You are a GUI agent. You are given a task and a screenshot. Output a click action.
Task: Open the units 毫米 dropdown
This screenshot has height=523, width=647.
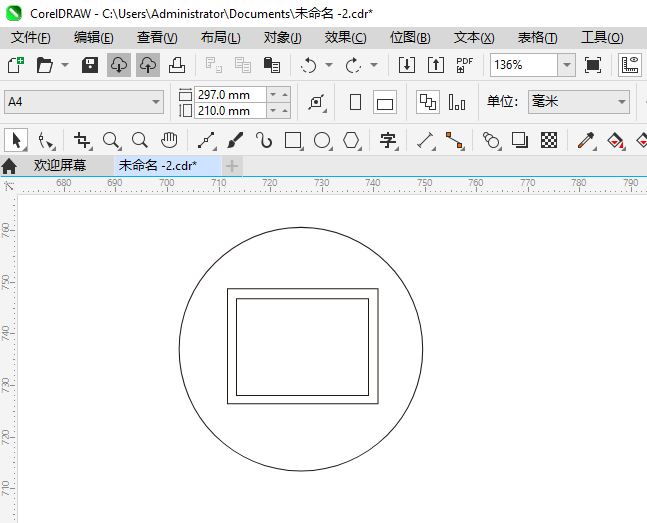coord(579,102)
